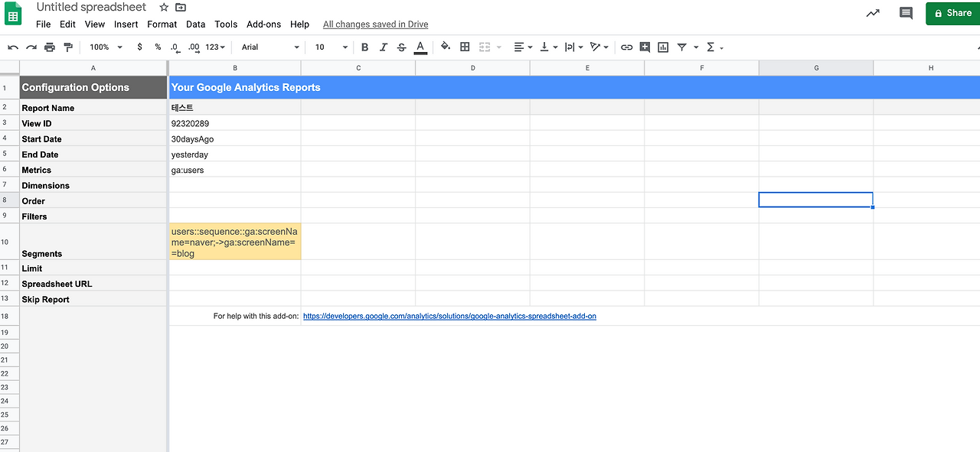The width and height of the screenshot is (980, 452).
Task: Open the font size 10 dropdown
Action: point(332,47)
